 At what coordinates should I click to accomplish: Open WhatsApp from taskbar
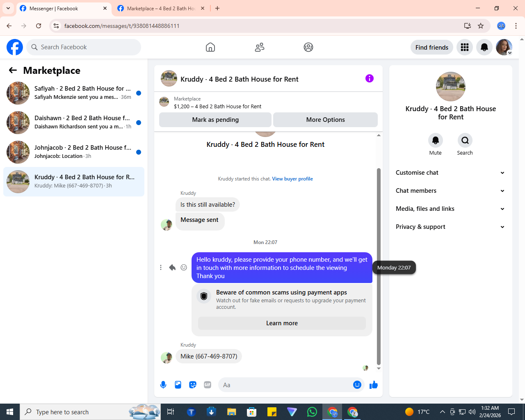point(312,412)
